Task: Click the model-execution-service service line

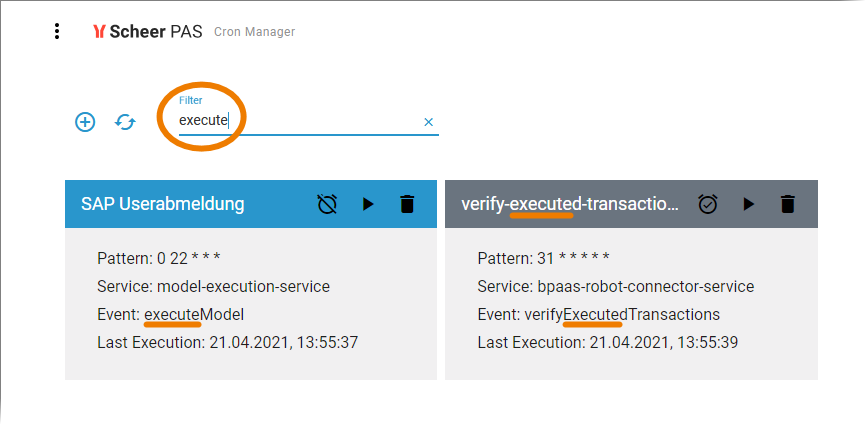Action: click(x=213, y=287)
